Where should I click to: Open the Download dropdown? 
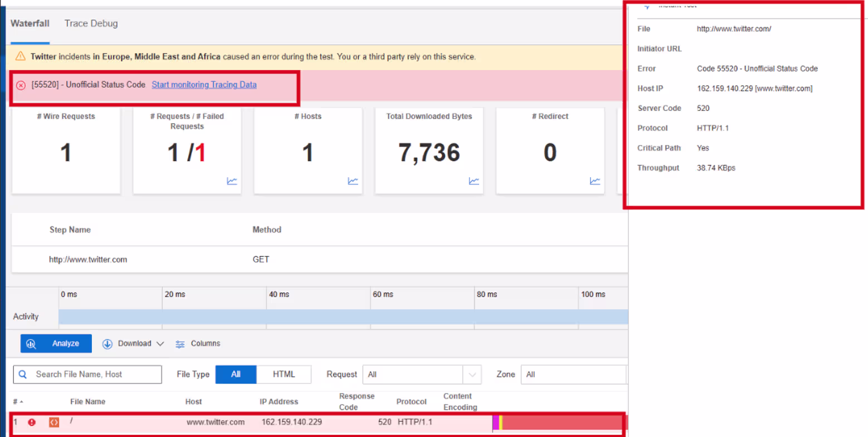click(133, 343)
